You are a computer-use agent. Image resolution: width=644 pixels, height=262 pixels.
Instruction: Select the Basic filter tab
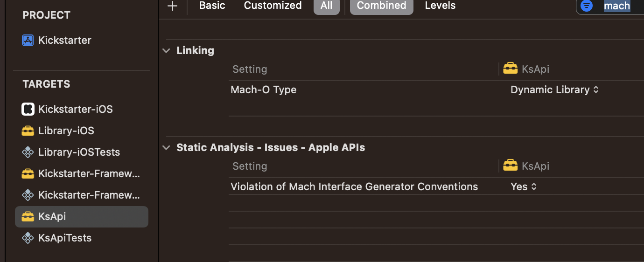pos(212,6)
